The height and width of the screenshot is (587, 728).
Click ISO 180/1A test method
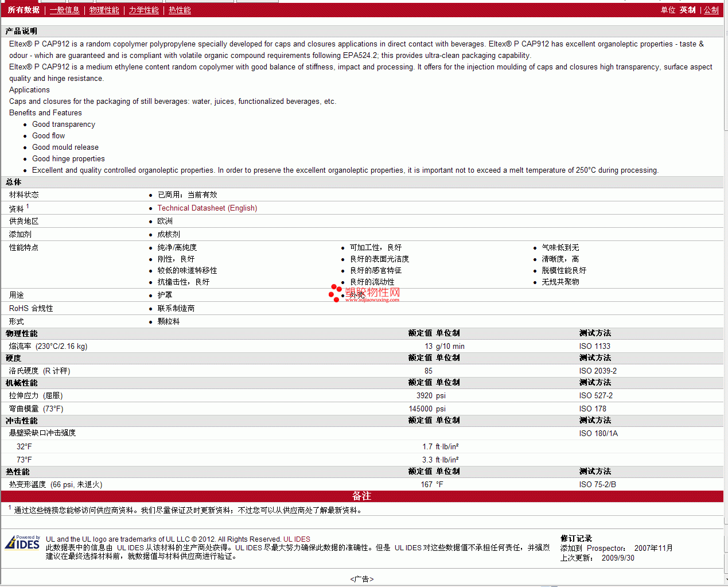click(x=598, y=434)
